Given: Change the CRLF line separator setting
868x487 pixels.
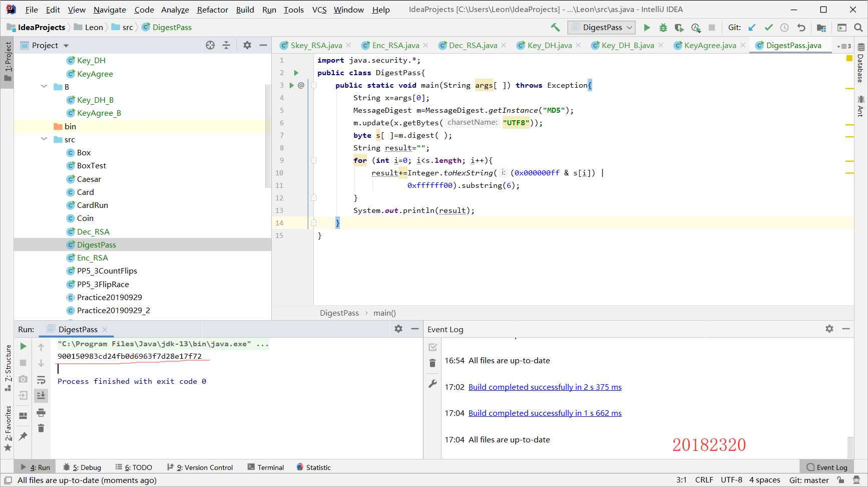Looking at the screenshot, I should point(704,480).
